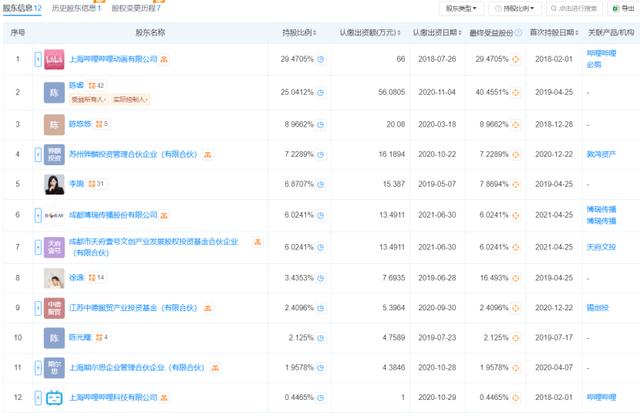Click the bilibili TV logo in row 12
This screenshot has width=640, height=413.
[54, 397]
